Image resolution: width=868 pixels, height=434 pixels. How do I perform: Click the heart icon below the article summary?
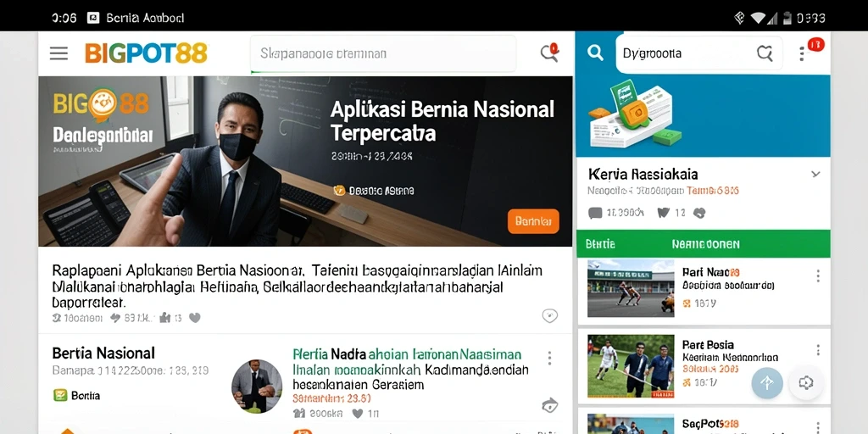[x=194, y=318]
